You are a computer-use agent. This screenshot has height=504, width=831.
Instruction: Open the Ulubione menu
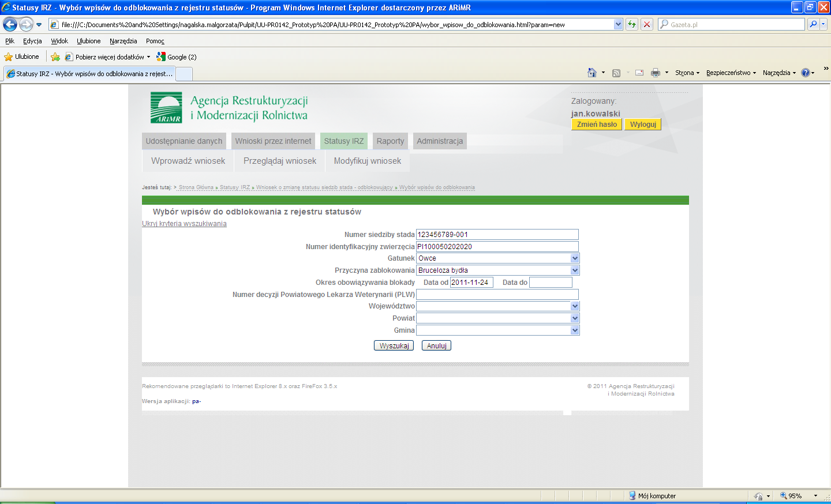tap(89, 41)
